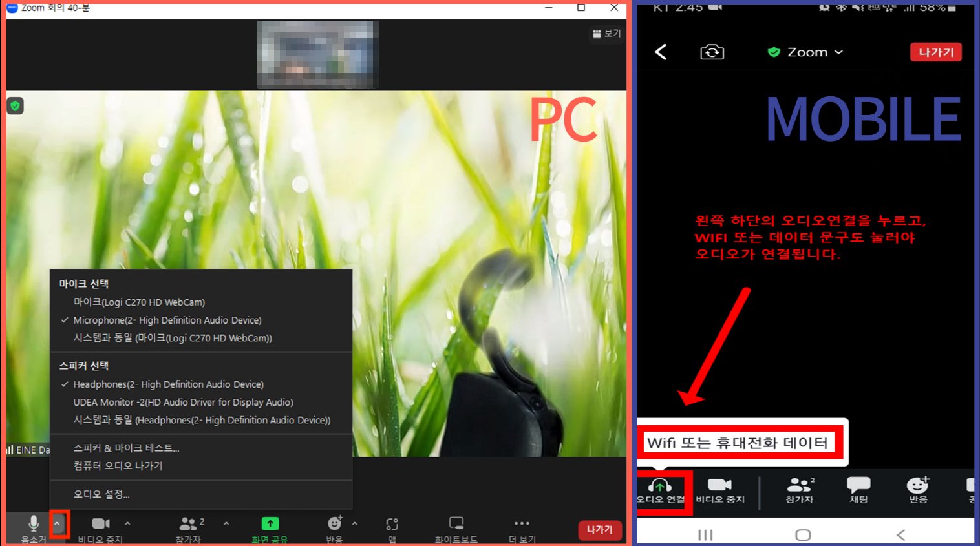
Task: Expand audio options arrow beside microphone
Action: (58, 524)
